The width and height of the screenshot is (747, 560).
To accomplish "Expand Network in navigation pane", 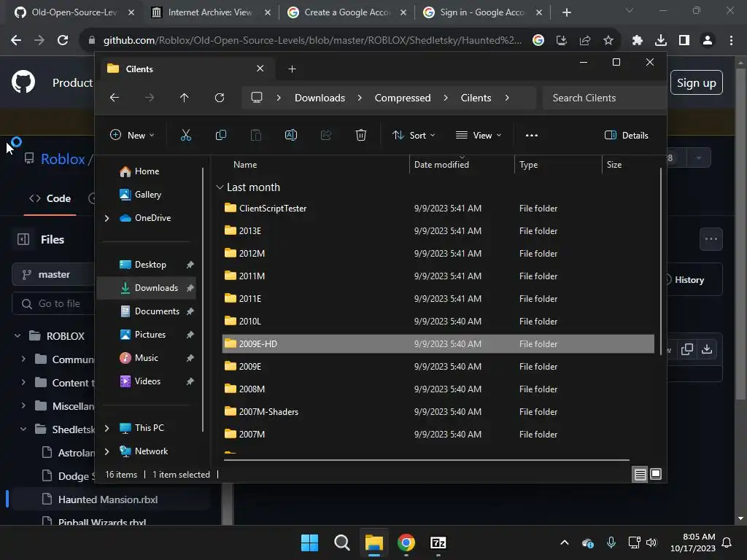I will pos(107,451).
